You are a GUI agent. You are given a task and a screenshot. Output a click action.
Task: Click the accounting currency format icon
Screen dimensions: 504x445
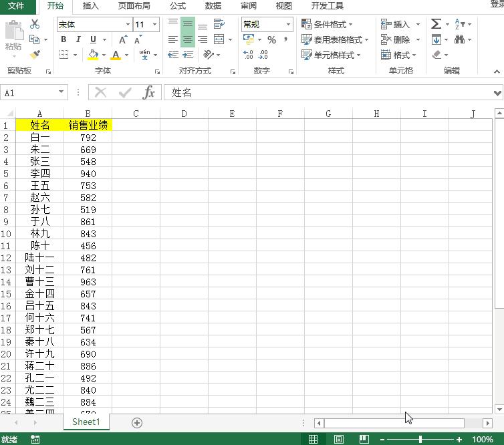(249, 39)
